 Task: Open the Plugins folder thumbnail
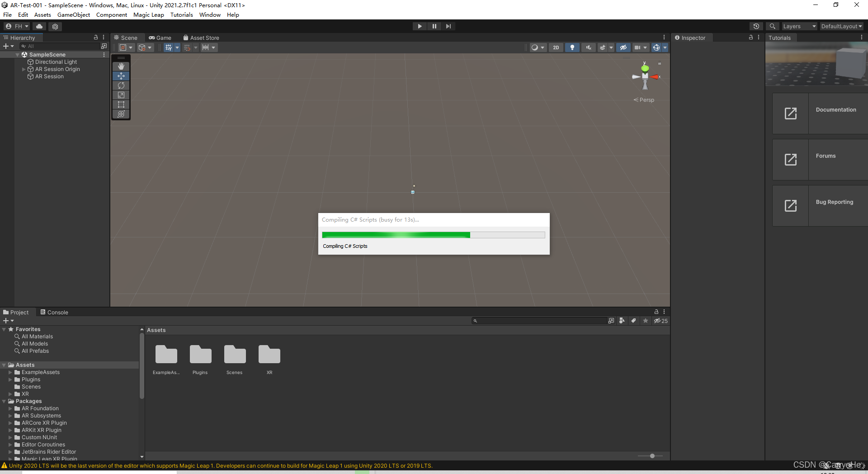pyautogui.click(x=200, y=355)
